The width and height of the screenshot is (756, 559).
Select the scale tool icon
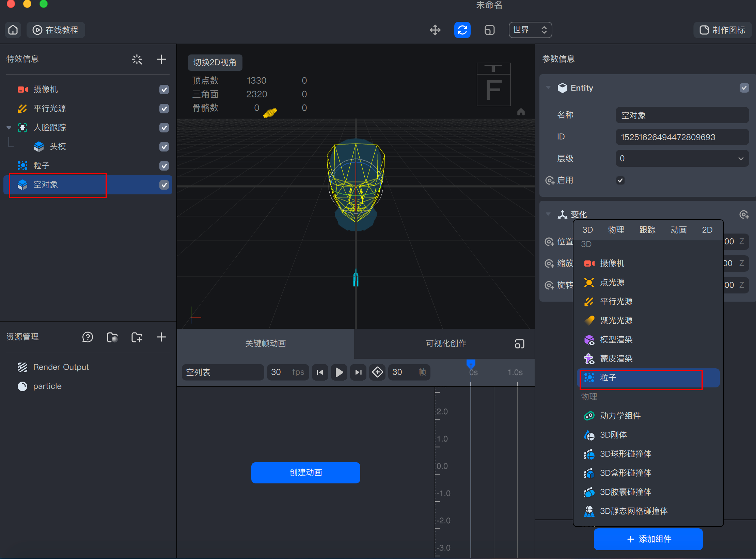pos(489,30)
